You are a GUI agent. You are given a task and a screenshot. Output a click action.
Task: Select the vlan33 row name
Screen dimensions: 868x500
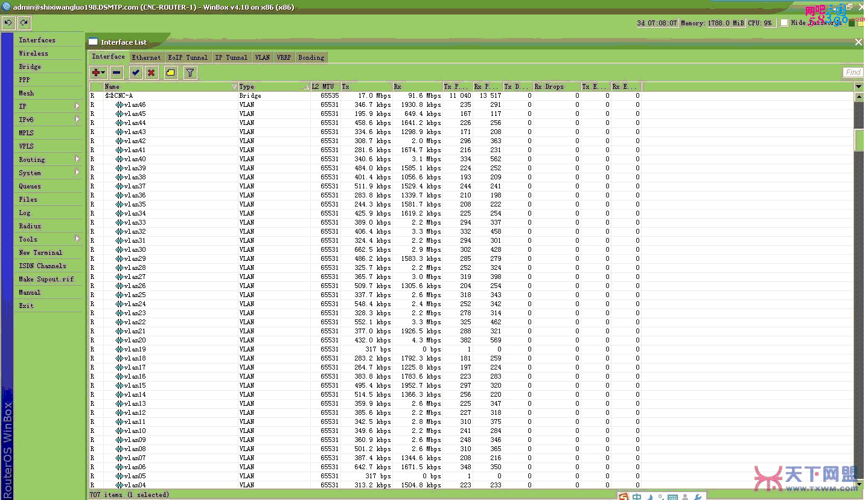click(x=135, y=222)
